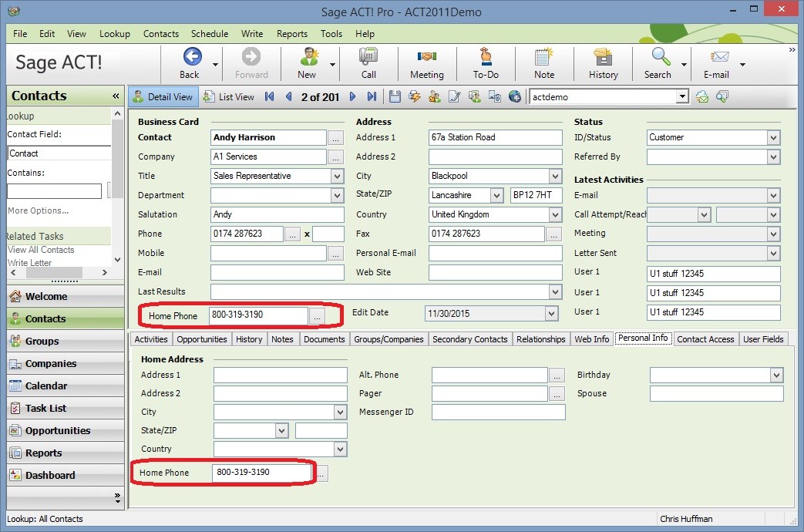
Task: Click the Save changes disk icon
Action: coord(395,96)
